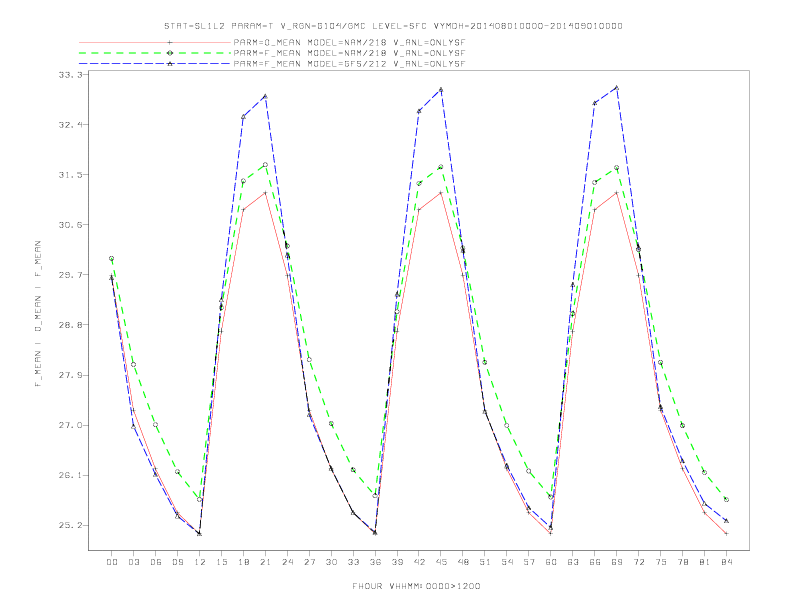Click the x-axis tick label 18
Viewport: 792px width, 612px height.
coord(243,562)
